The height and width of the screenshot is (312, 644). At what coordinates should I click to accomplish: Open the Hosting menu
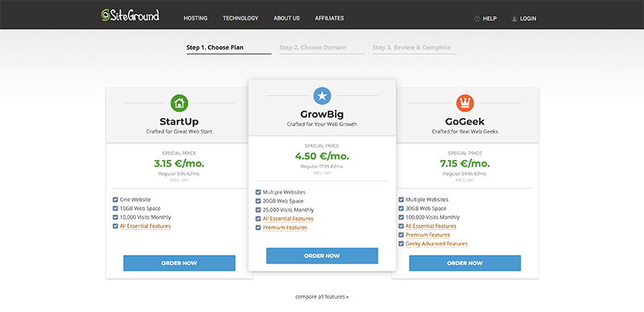[196, 18]
